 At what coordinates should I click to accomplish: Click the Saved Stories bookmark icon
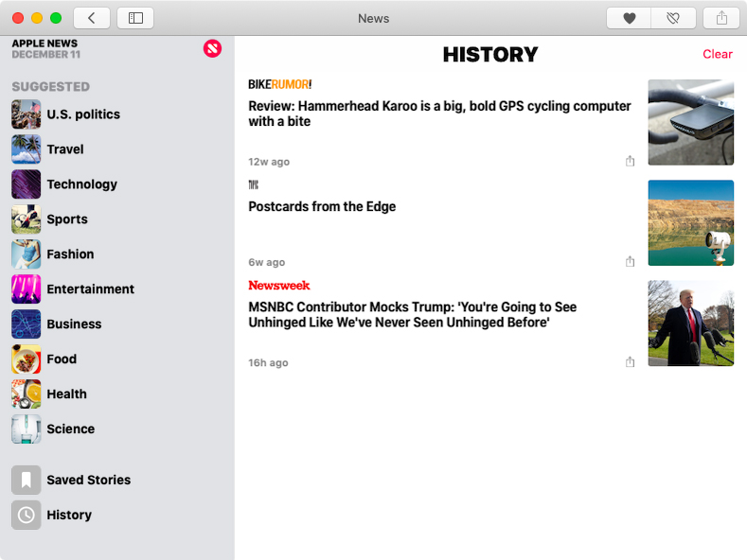click(x=27, y=480)
